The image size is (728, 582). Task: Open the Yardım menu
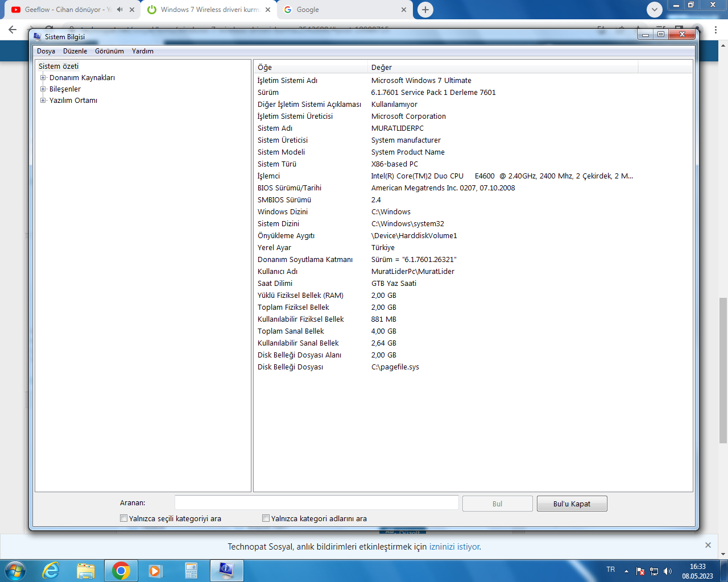(x=143, y=51)
